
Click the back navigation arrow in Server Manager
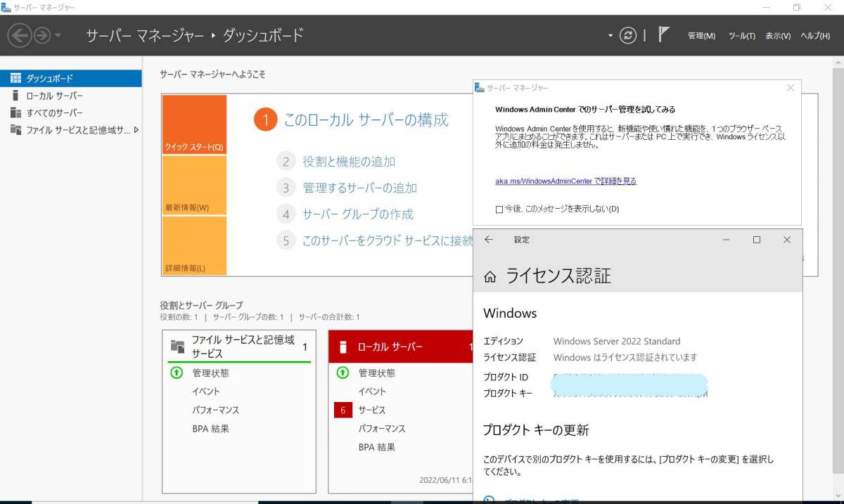(20, 35)
